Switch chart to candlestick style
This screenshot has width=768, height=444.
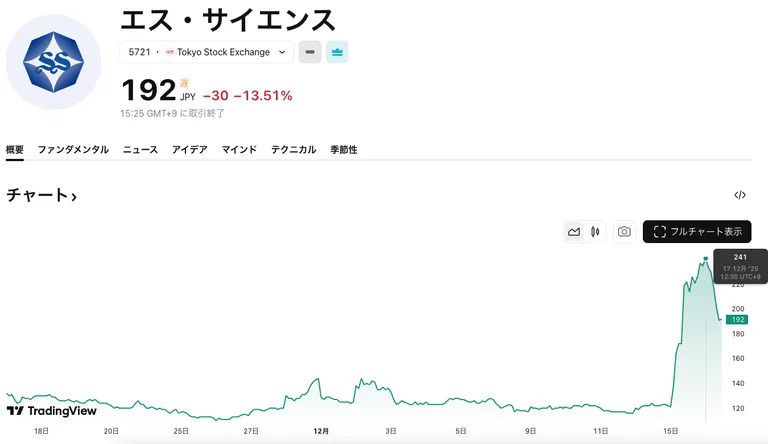[x=595, y=231]
